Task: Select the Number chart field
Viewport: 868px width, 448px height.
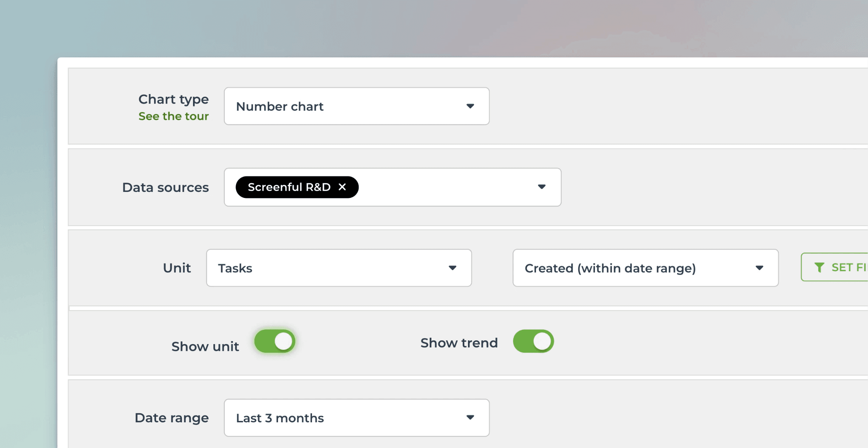Action: 356,106
